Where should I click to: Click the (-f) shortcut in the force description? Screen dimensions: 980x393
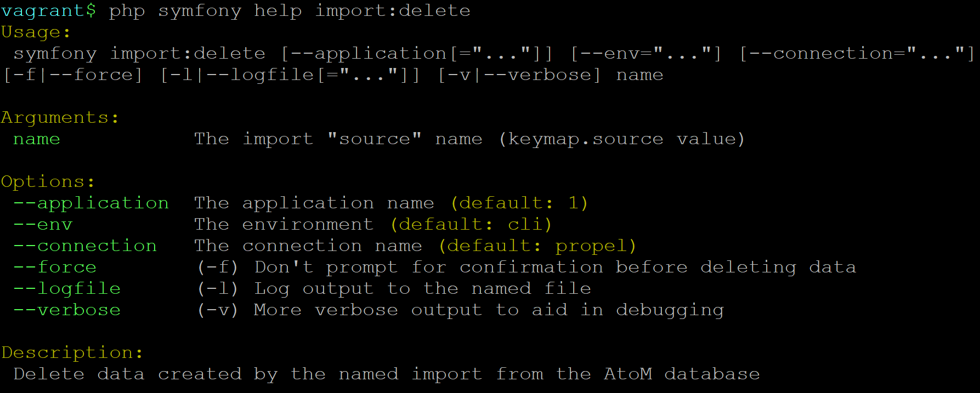(218, 267)
